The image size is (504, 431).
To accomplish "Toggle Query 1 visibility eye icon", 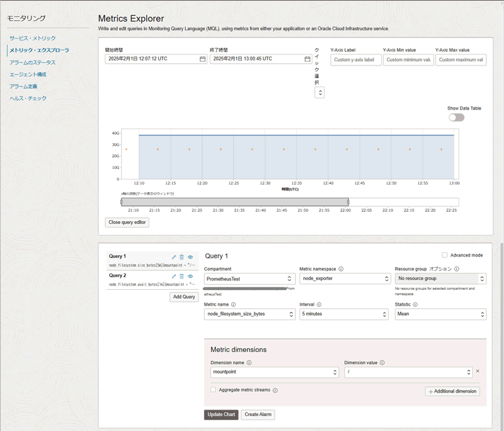I will (x=190, y=257).
